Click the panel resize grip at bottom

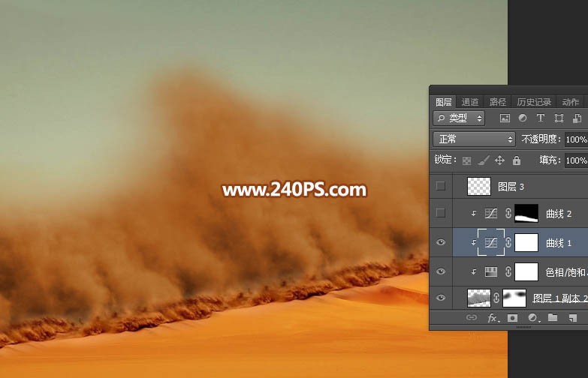524,328
